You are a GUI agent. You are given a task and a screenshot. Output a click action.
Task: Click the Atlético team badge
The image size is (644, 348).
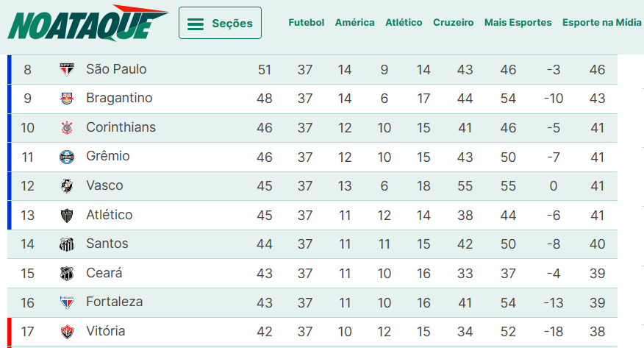pyautogui.click(x=67, y=216)
